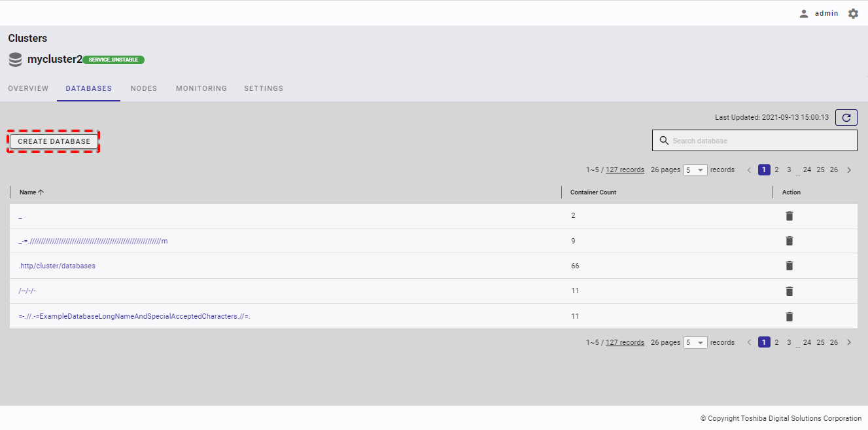Go to page 26 in top pagination

pos(833,170)
